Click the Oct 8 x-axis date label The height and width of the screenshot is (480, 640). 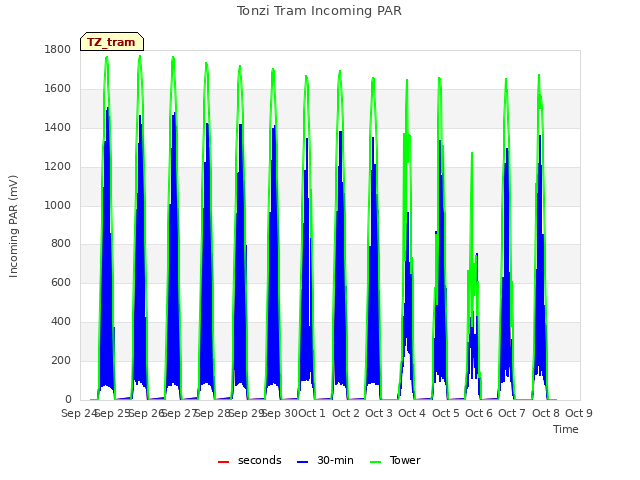546,413
